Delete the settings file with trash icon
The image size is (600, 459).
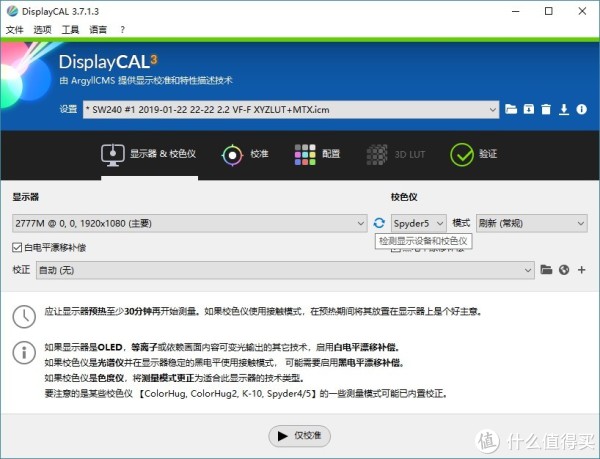coord(546,109)
